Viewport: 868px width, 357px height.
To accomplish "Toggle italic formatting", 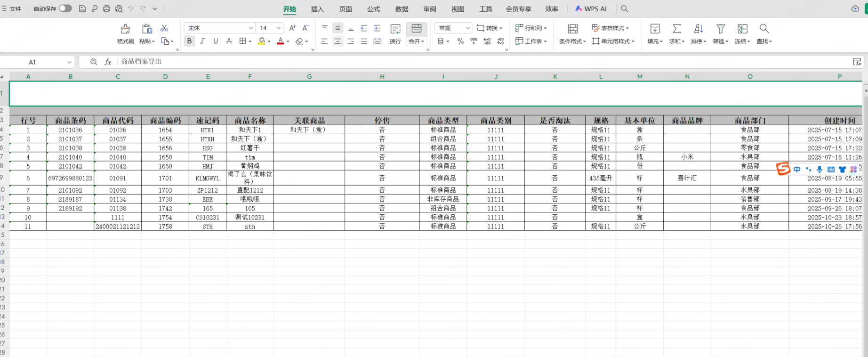I will (x=202, y=41).
